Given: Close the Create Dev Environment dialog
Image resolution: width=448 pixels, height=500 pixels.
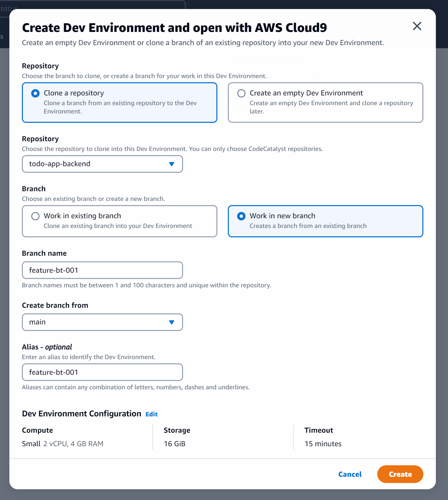Looking at the screenshot, I should click(417, 26).
